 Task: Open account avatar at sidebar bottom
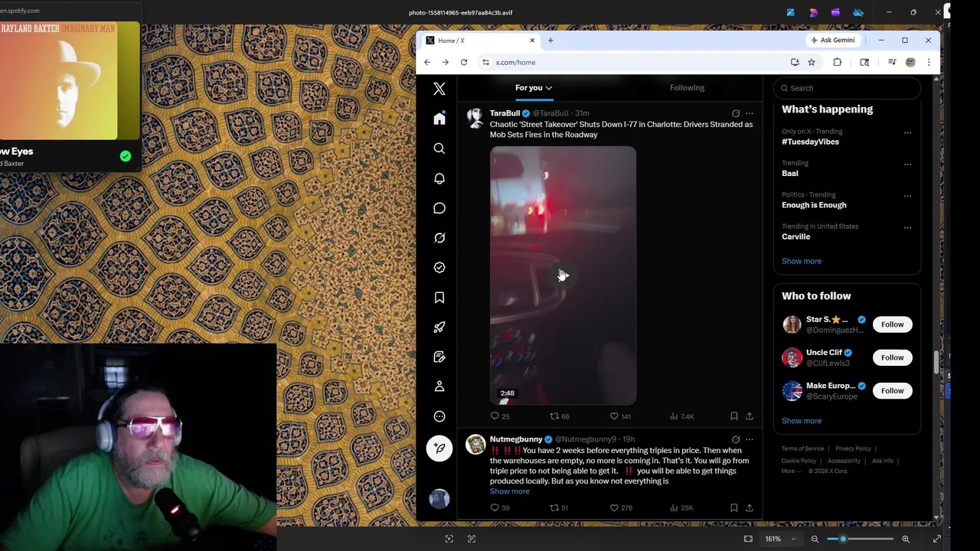[x=439, y=499]
